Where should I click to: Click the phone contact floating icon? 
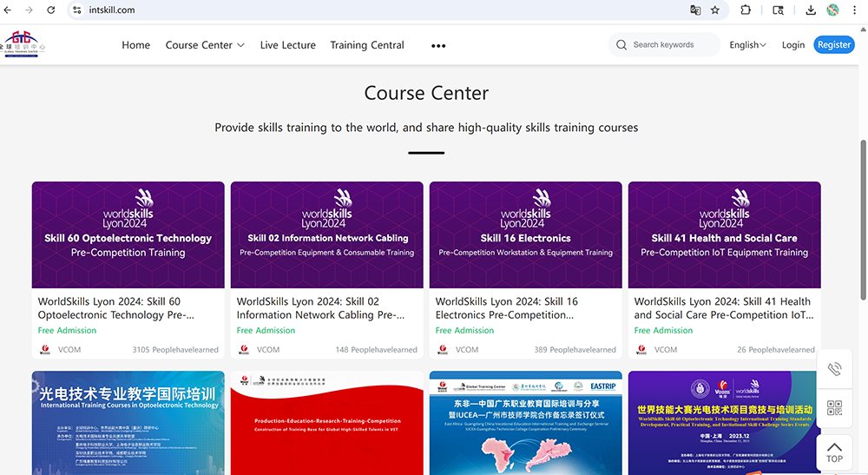[x=834, y=369]
